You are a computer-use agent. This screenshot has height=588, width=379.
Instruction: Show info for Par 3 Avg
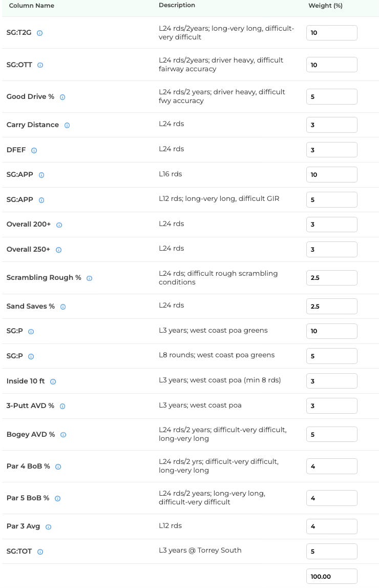coord(48,527)
